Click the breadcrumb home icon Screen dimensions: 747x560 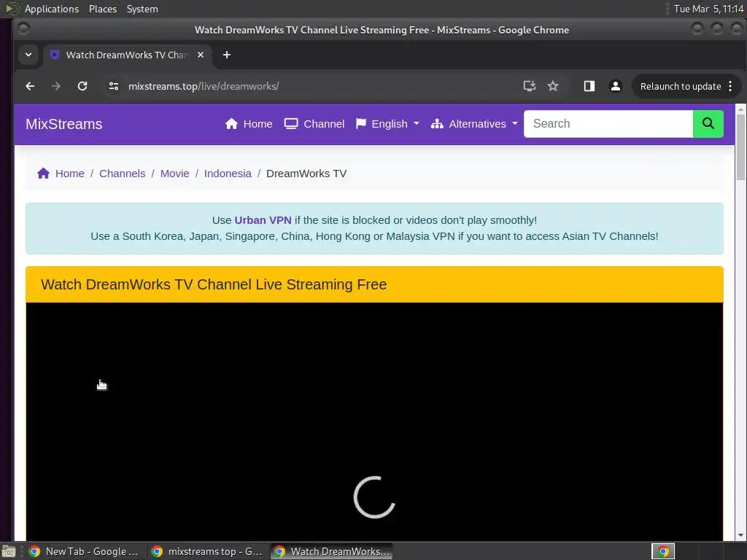pyautogui.click(x=43, y=174)
